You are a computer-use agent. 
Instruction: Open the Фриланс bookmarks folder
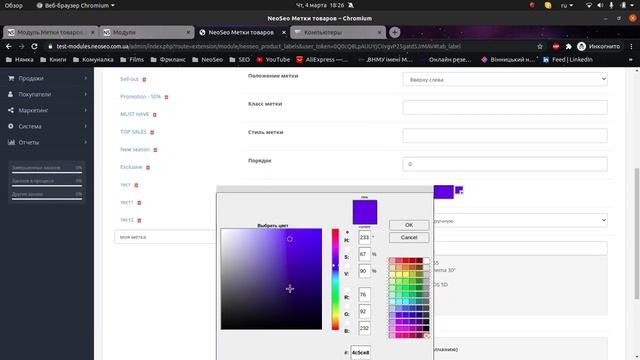[168, 60]
